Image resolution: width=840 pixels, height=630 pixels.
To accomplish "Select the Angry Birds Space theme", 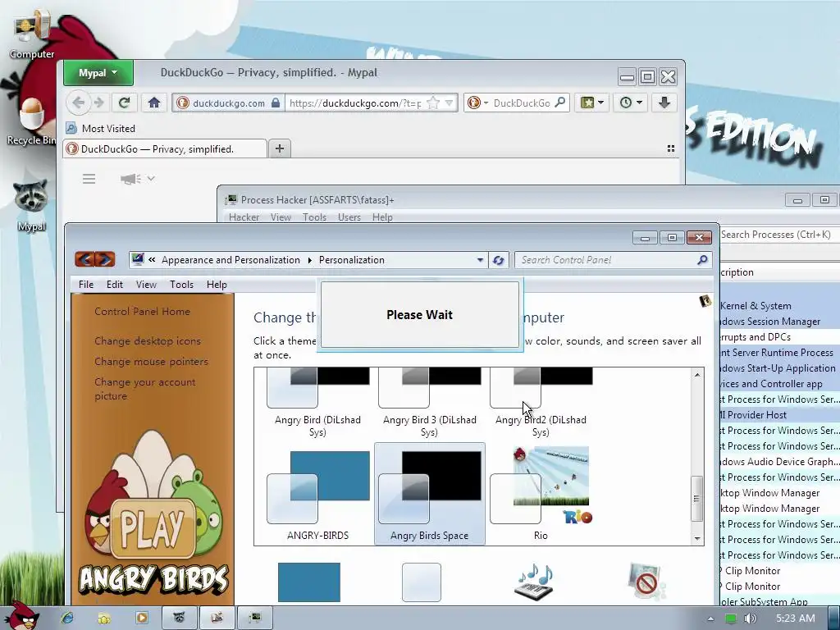I will coord(430,494).
